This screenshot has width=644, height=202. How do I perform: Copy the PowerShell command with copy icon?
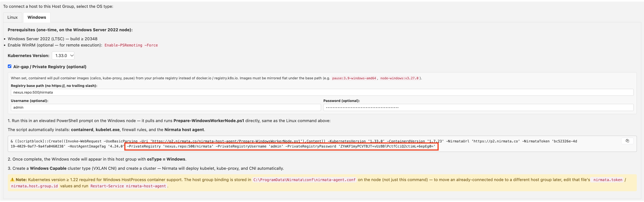point(627,141)
